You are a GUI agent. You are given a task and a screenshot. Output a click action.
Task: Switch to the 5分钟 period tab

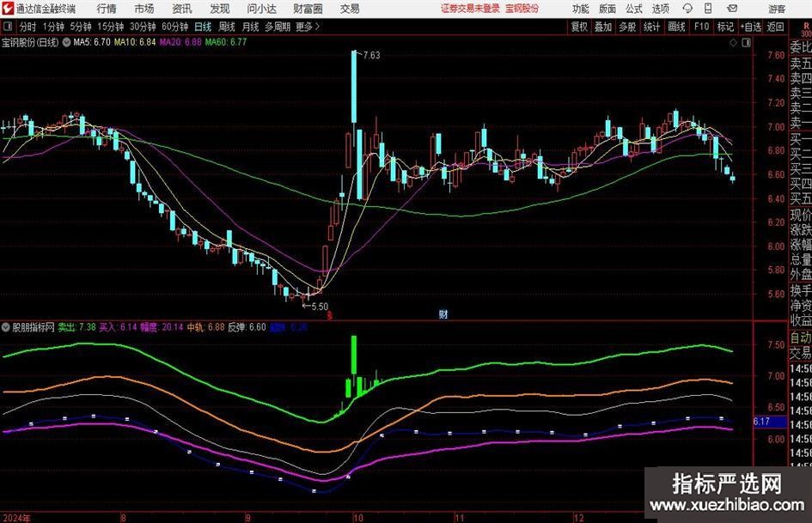(80, 27)
